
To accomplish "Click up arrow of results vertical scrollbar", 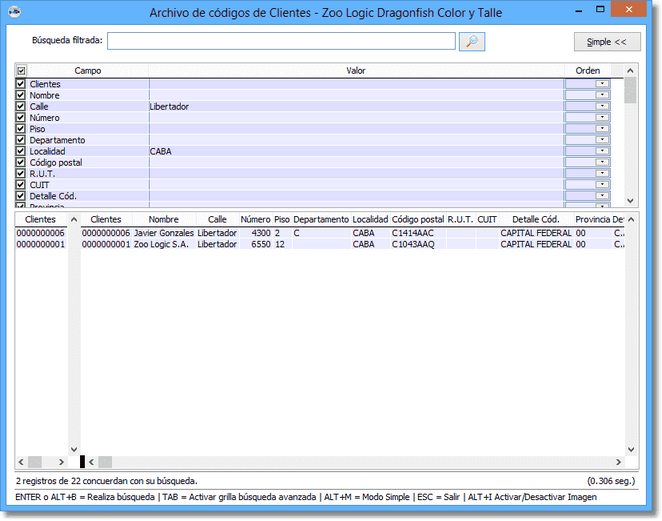I will pos(631,220).
